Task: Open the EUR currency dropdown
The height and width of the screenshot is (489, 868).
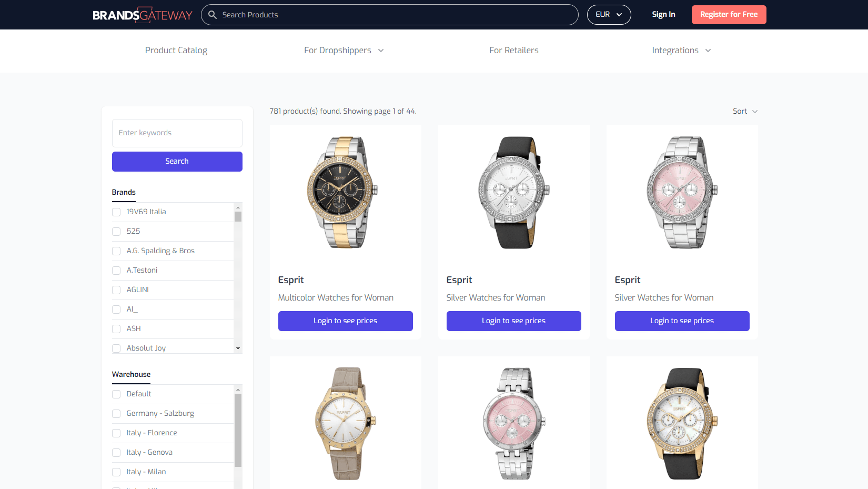Action: [x=609, y=15]
